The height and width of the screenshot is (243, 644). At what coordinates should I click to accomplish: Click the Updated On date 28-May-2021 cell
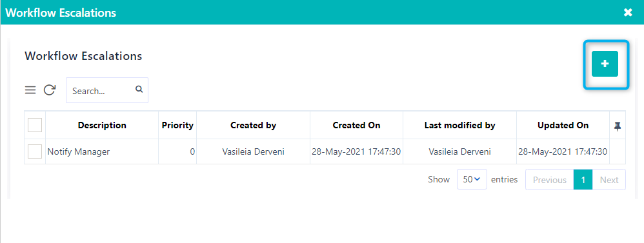563,151
